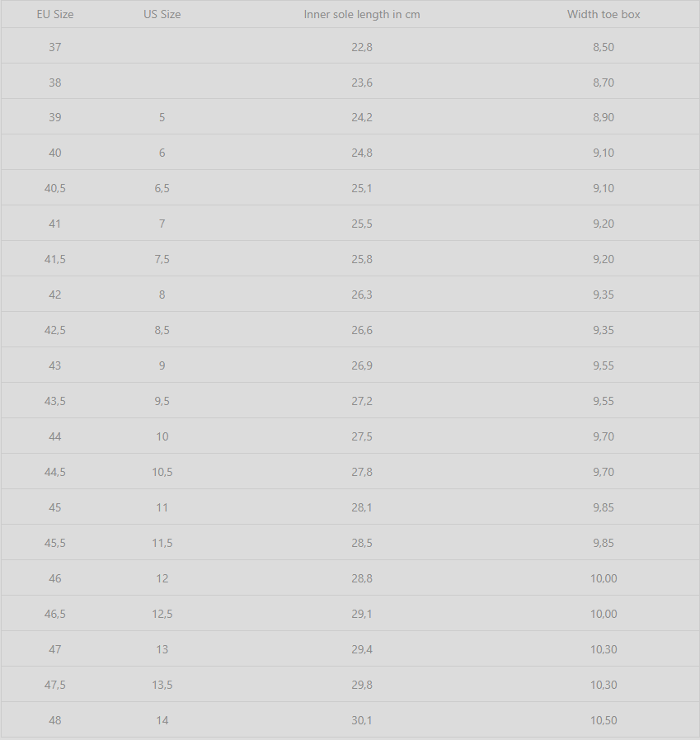700x740 pixels.
Task: Click EU size 43,5 cell
Action: click(x=55, y=401)
